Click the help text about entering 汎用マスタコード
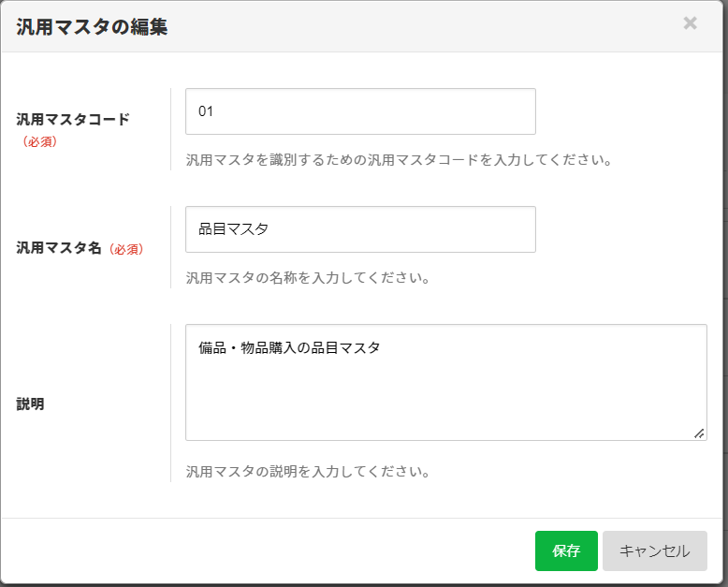This screenshot has width=728, height=587. pos(399,160)
